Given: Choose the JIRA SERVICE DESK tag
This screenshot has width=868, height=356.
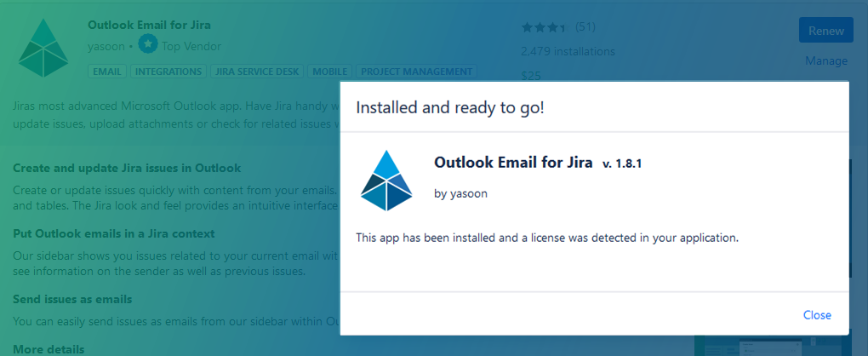Looking at the screenshot, I should tap(256, 72).
